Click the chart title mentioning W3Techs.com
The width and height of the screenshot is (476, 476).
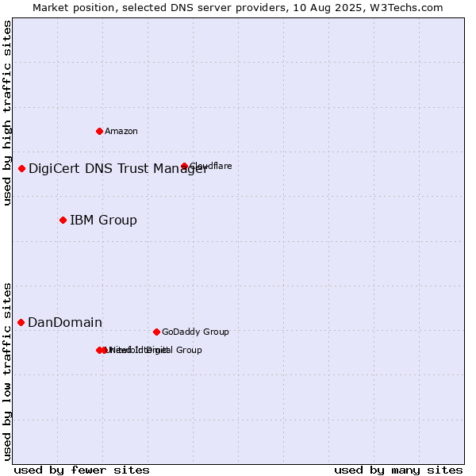(238, 8)
